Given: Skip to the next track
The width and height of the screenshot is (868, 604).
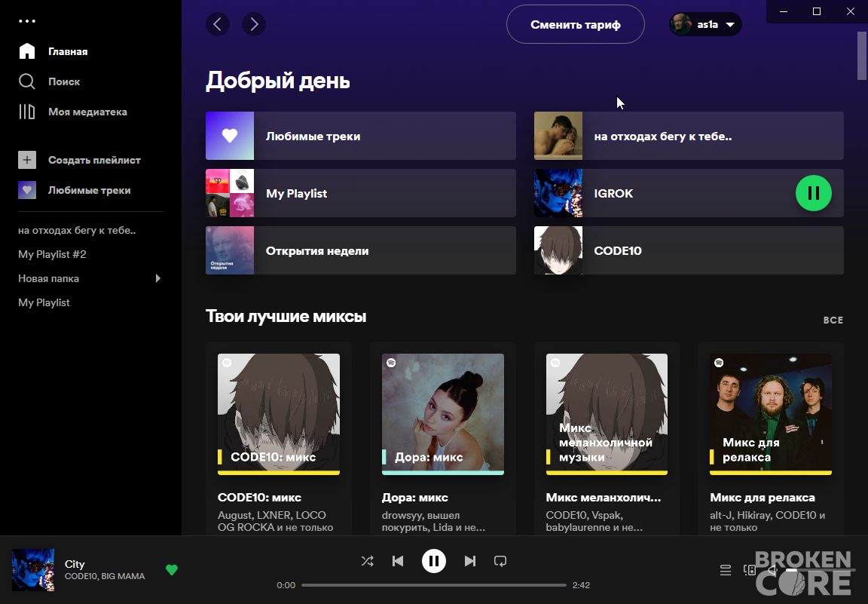Looking at the screenshot, I should click(x=470, y=561).
